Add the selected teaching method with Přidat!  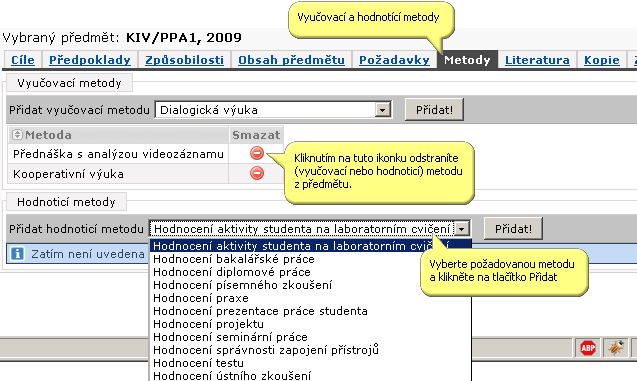pyautogui.click(x=434, y=110)
